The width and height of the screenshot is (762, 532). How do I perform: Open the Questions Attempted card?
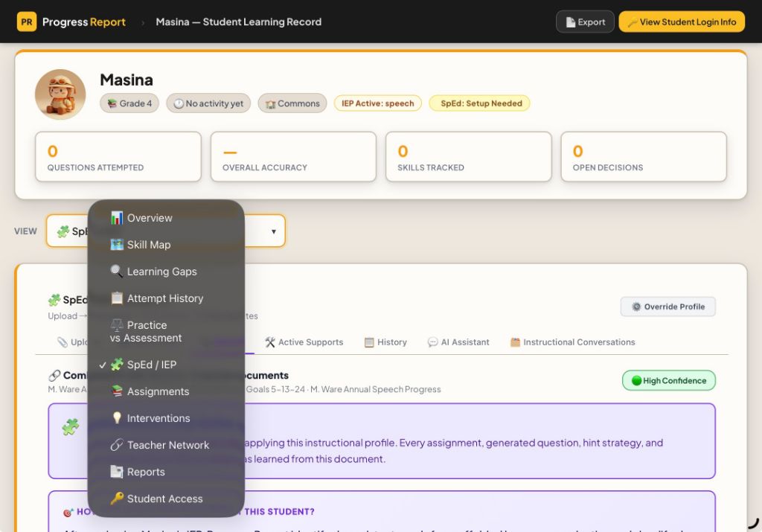pyautogui.click(x=118, y=157)
